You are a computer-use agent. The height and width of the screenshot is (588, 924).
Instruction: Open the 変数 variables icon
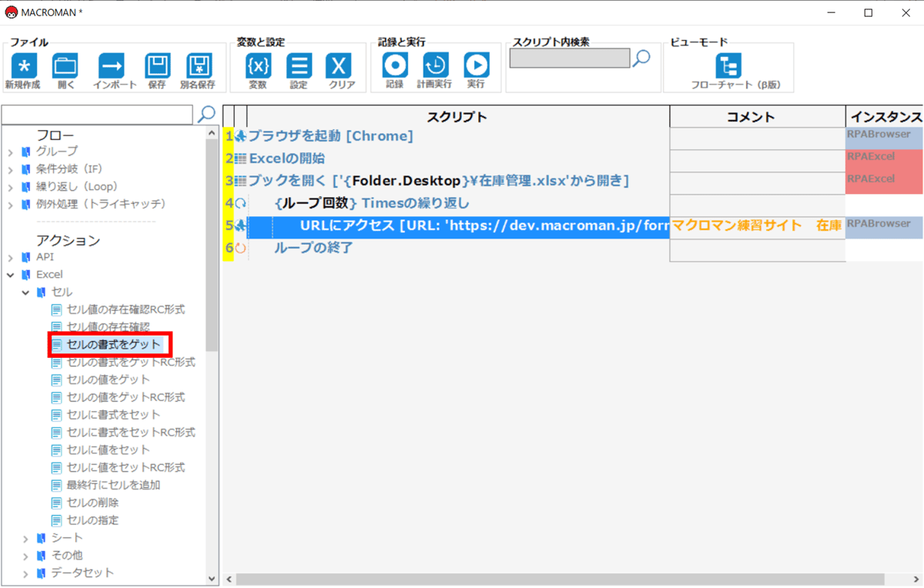click(x=258, y=66)
